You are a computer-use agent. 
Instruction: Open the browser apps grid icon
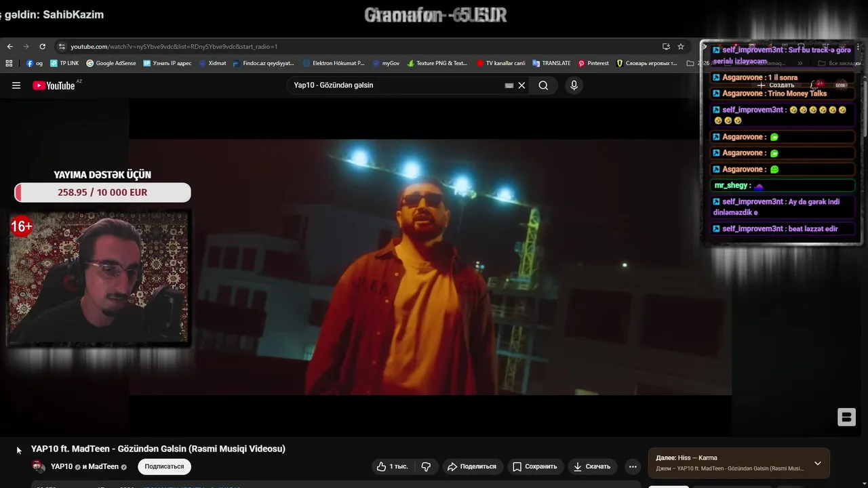tap(9, 63)
